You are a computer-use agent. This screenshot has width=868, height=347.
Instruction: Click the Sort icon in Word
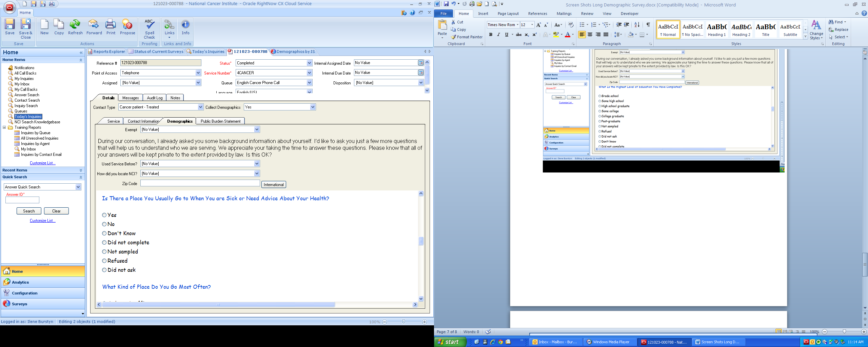tap(637, 25)
